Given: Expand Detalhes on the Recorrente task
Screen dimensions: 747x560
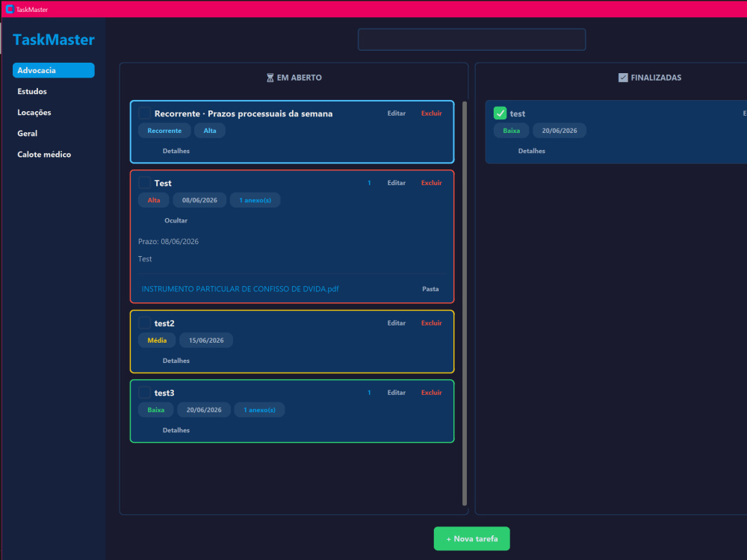Looking at the screenshot, I should 176,151.
